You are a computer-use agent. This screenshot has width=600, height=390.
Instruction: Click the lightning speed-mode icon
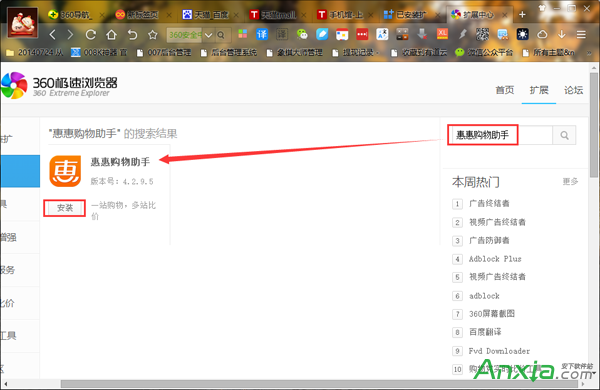pos(463,34)
